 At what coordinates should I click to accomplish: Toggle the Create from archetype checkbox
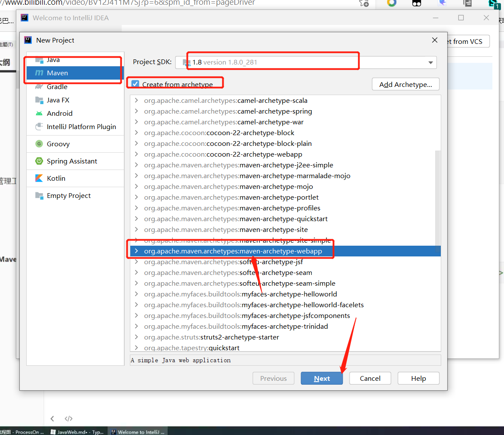coord(135,84)
